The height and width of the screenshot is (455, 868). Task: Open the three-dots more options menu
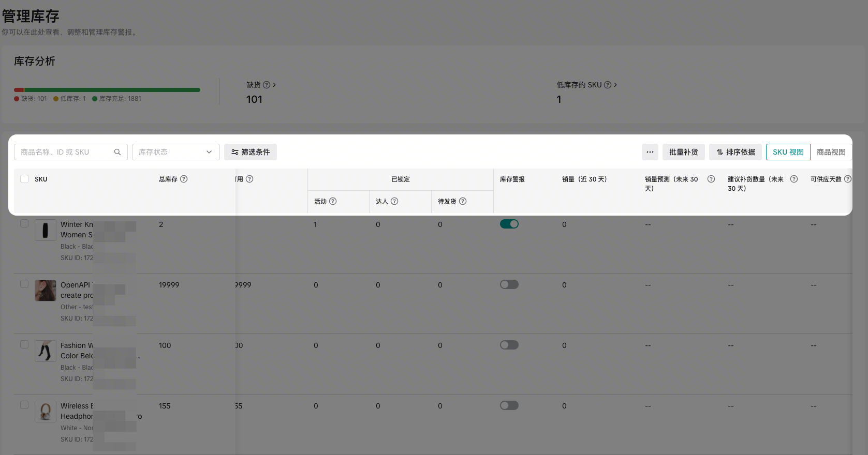(650, 152)
